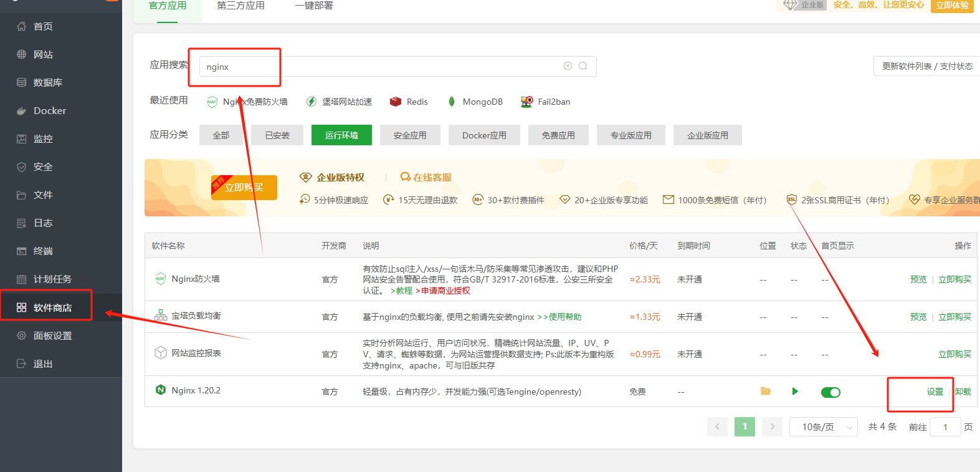The image size is (980, 472).
Task: Open the 10条/页 page size dropdown
Action: [x=824, y=427]
